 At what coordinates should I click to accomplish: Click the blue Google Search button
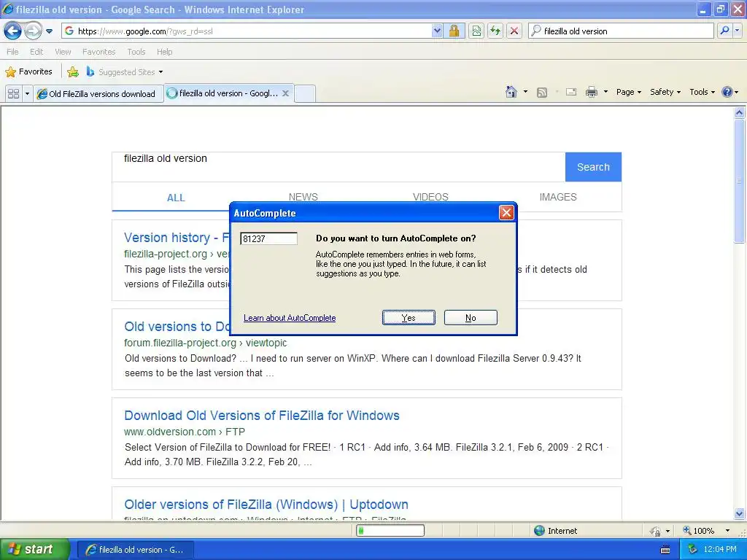coord(593,167)
